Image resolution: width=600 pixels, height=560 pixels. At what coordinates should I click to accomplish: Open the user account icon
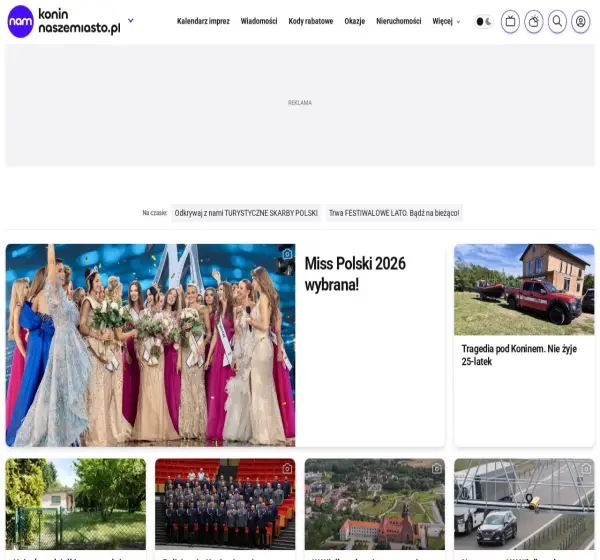click(x=581, y=21)
